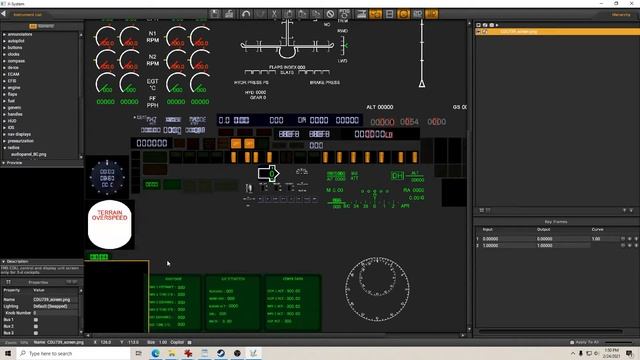Select the round compass dial instrument on canvas
The image size is (640, 360).
(377, 289)
